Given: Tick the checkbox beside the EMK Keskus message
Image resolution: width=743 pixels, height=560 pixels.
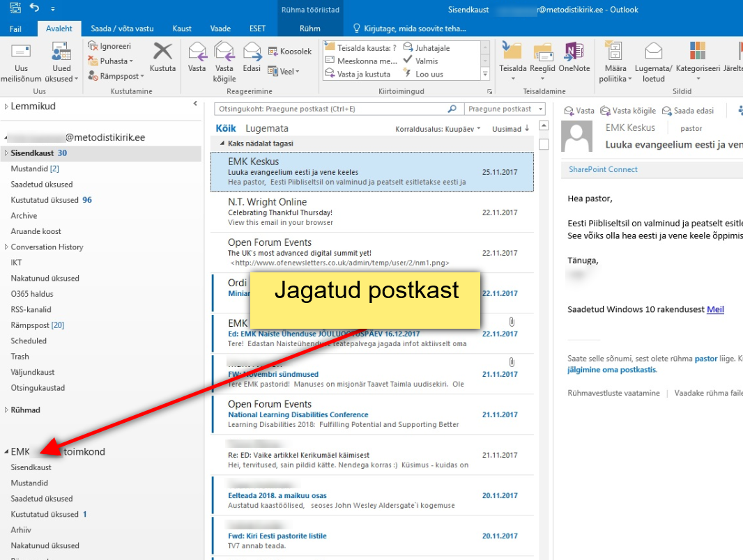Looking at the screenshot, I should (544, 144).
